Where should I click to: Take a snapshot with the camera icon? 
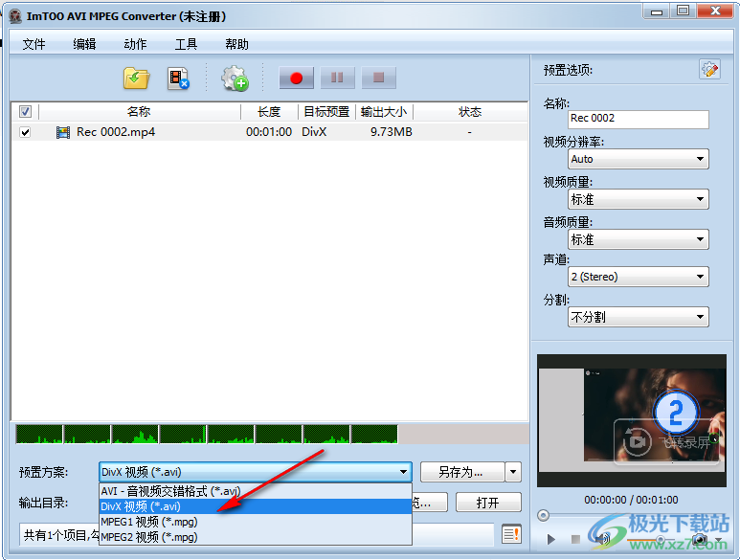coord(700,539)
